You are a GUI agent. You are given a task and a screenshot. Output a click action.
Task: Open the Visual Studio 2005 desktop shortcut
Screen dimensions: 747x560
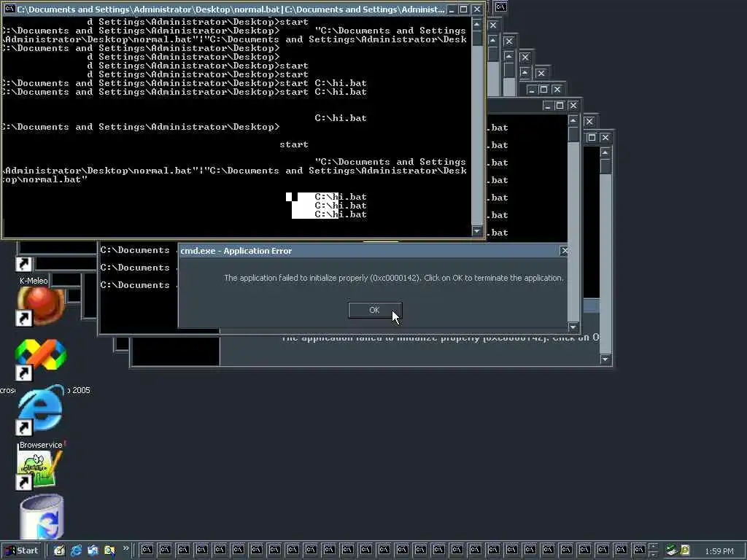pyautogui.click(x=41, y=360)
